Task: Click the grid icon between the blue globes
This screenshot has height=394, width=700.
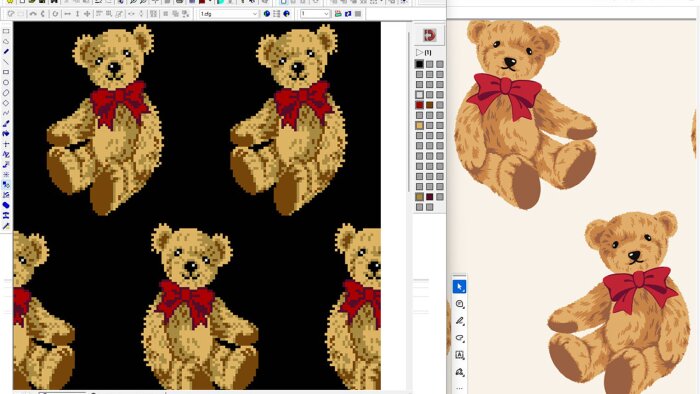Action: (276, 14)
